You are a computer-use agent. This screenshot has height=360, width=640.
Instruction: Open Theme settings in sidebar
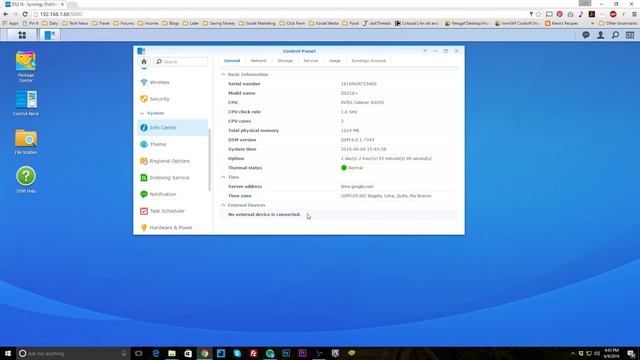[172, 144]
